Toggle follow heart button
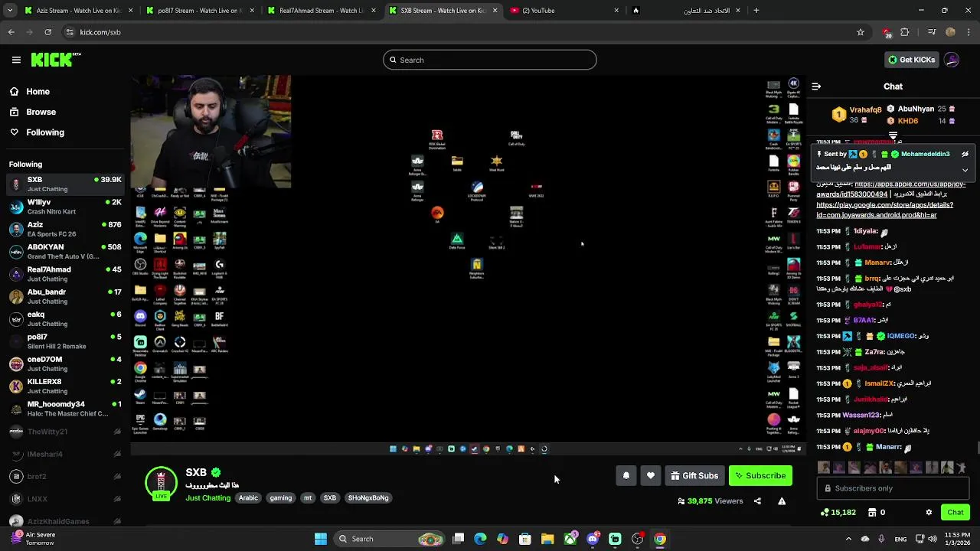The height and width of the screenshot is (551, 980). 650,476
